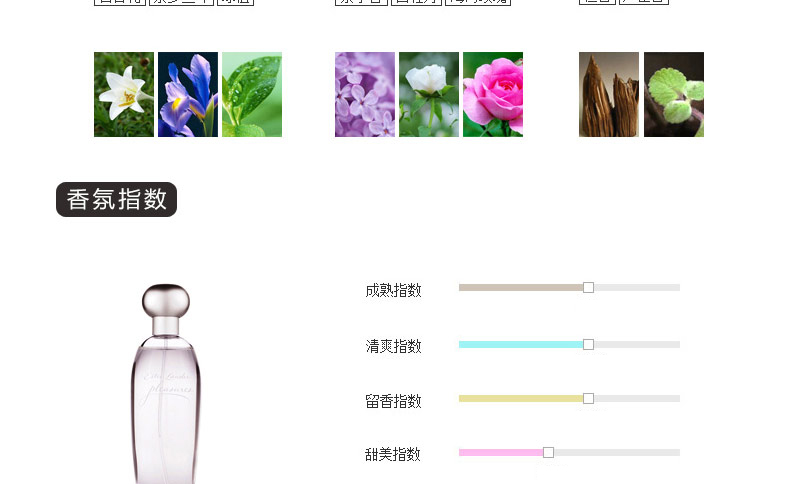
Task: Open the green dewy leaf picture
Action: (252, 94)
